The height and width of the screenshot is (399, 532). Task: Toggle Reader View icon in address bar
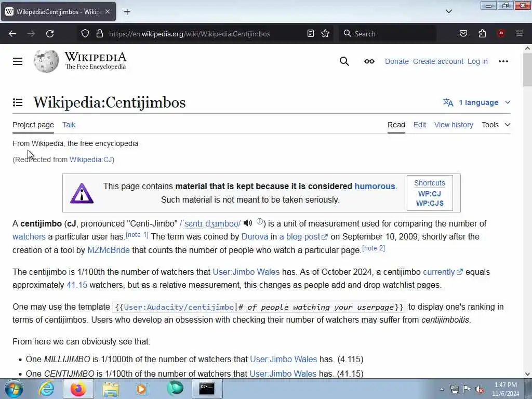[x=311, y=34]
